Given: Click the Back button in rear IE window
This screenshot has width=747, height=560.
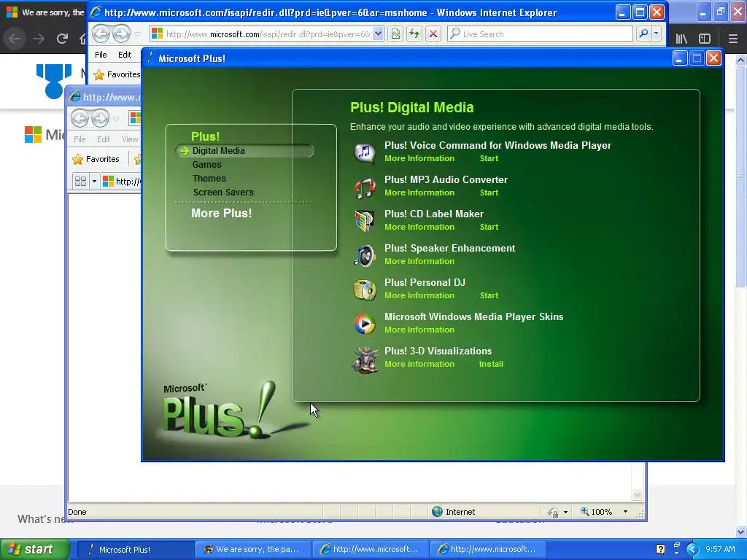Looking at the screenshot, I should [x=80, y=118].
